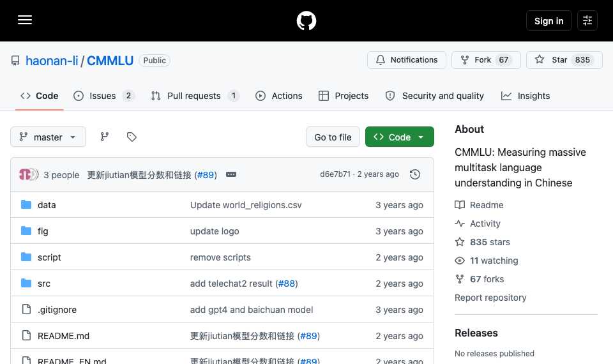Open commit d6e7b71
The width and height of the screenshot is (613, 364).
tap(335, 174)
